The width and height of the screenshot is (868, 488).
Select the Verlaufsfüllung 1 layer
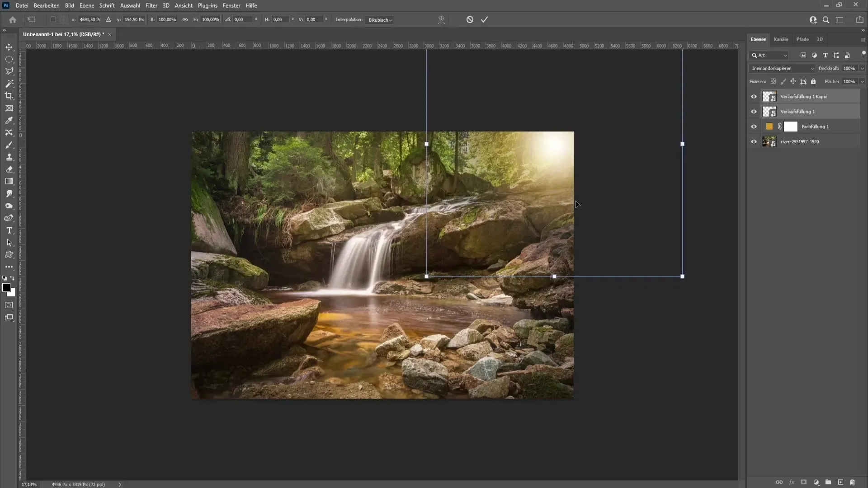coord(797,112)
